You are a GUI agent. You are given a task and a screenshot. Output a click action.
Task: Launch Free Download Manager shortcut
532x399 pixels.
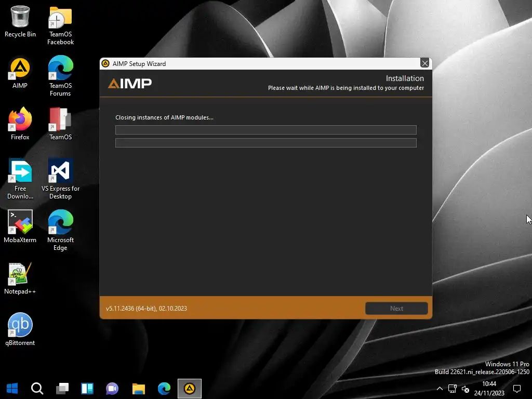(x=20, y=179)
